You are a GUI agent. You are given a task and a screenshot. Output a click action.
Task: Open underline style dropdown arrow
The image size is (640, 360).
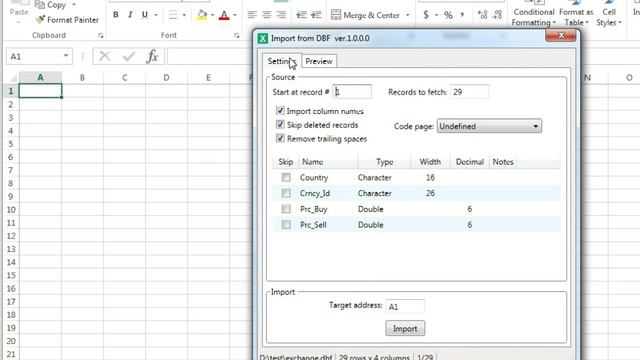pyautogui.click(x=156, y=15)
